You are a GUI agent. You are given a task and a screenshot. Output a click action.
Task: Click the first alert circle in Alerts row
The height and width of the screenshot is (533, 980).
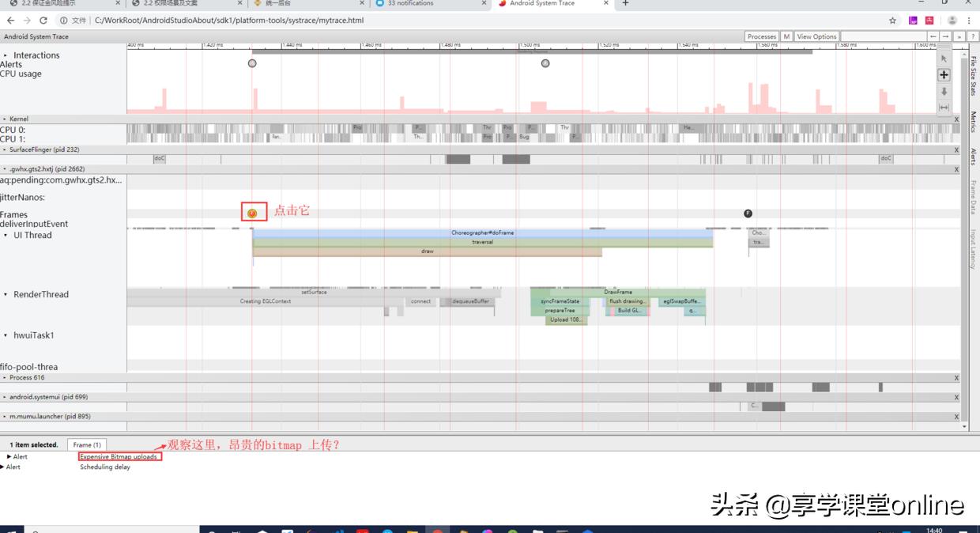252,63
